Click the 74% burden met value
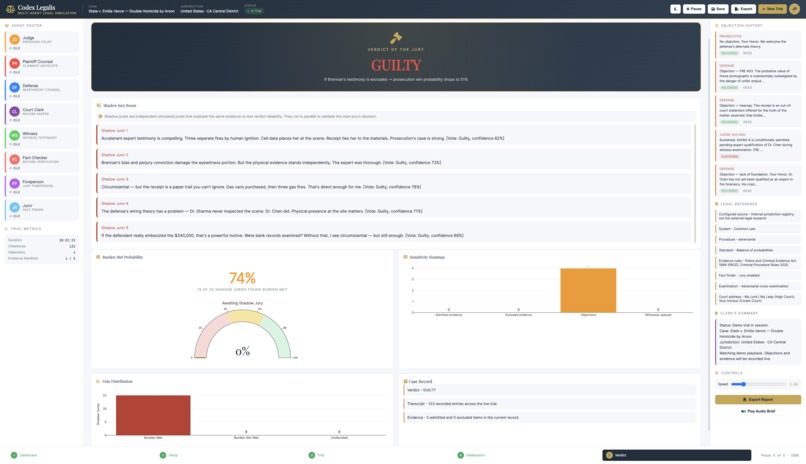 coord(242,278)
